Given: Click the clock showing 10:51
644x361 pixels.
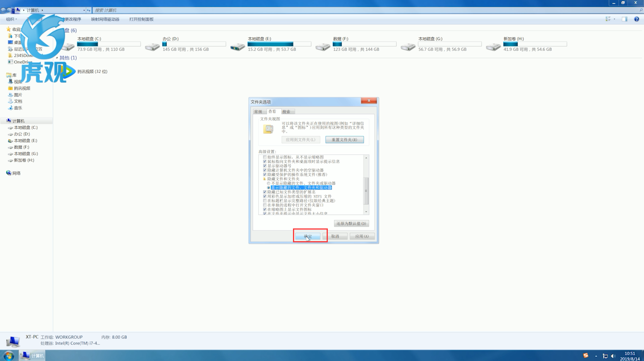Looking at the screenshot, I should [x=630, y=353].
